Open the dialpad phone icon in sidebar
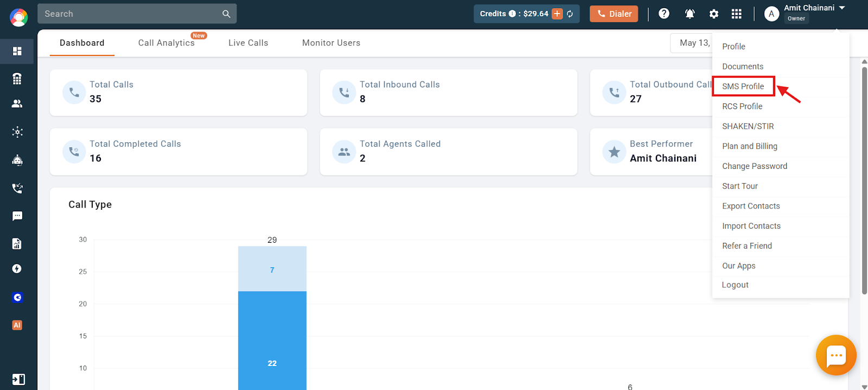Screen dimensions: 868x390 tap(17, 79)
